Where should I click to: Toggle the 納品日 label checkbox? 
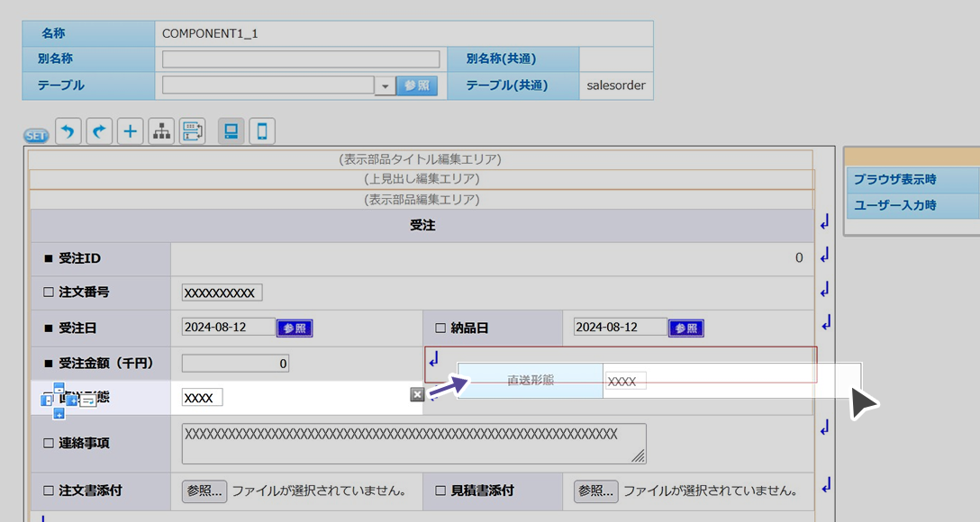pyautogui.click(x=440, y=328)
